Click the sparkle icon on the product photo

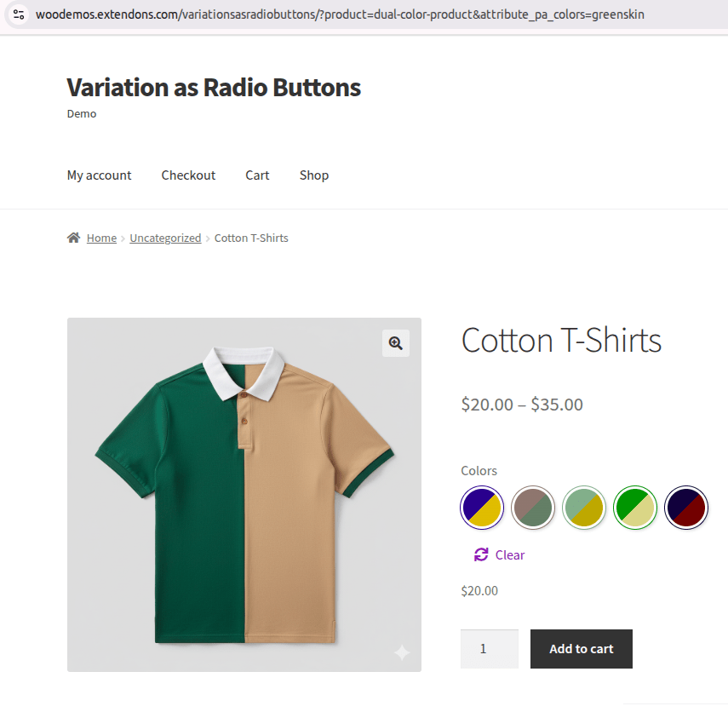pos(401,653)
